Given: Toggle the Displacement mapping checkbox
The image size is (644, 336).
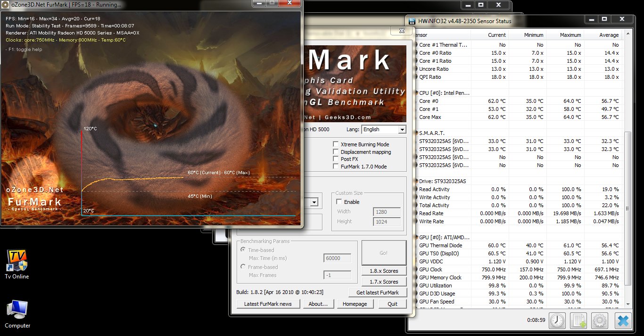Looking at the screenshot, I should tap(336, 152).
